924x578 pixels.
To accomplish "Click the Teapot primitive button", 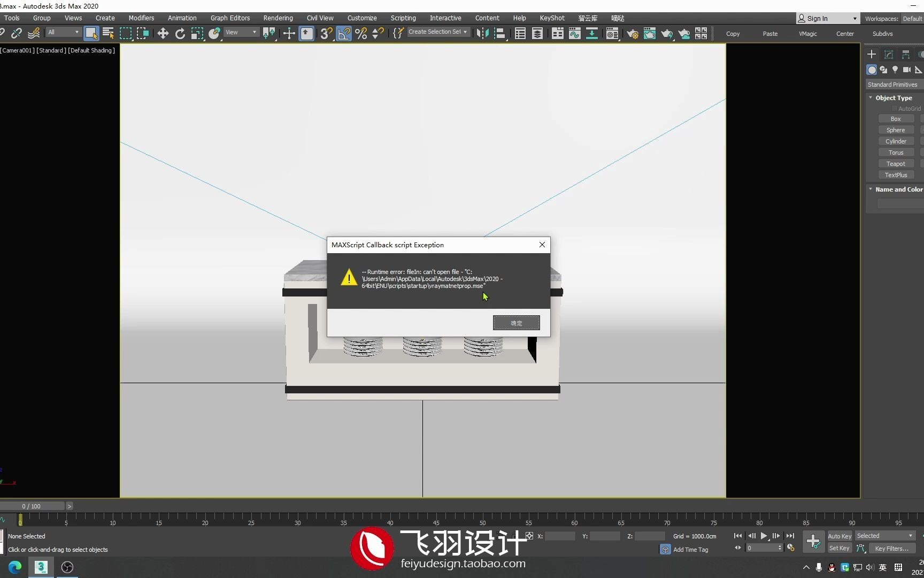I will tap(896, 164).
